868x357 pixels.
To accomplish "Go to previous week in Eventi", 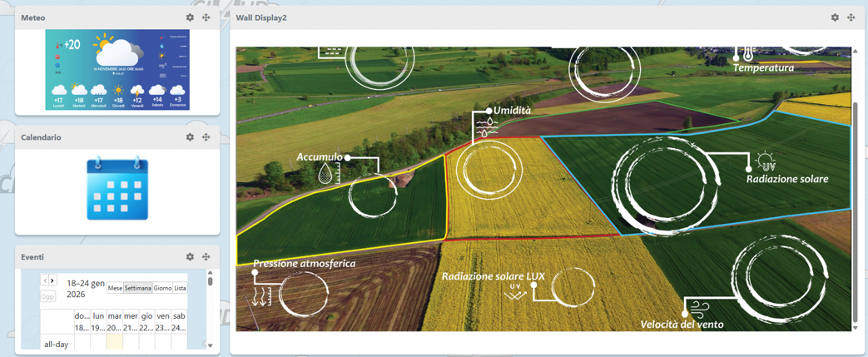I will click(45, 281).
